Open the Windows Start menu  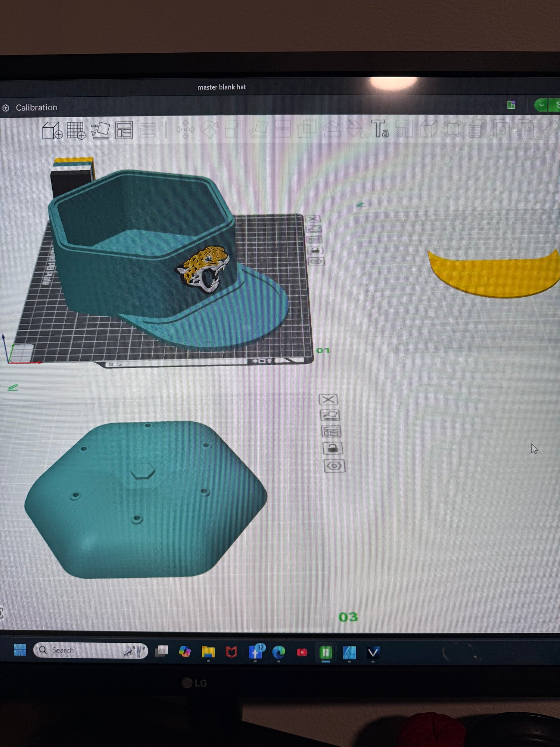click(x=20, y=650)
